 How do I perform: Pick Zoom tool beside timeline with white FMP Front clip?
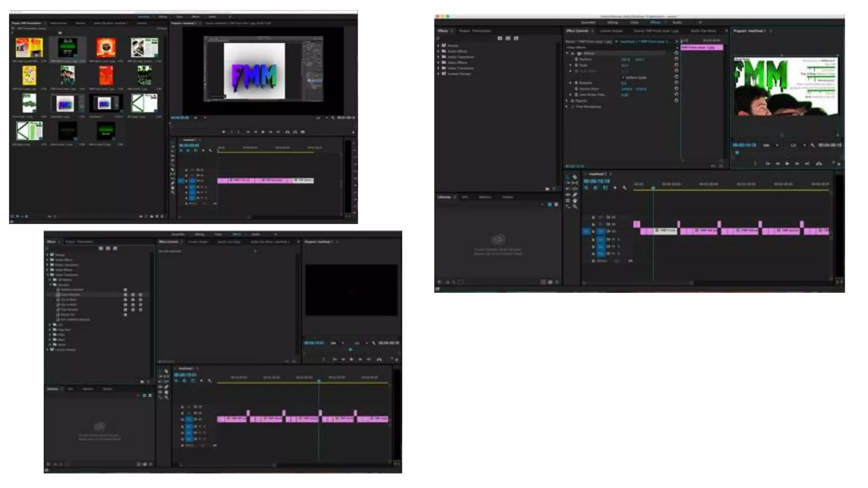[575, 207]
